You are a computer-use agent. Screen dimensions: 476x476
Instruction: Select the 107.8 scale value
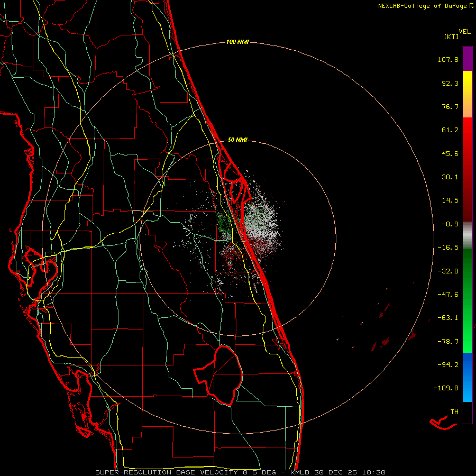coord(448,59)
